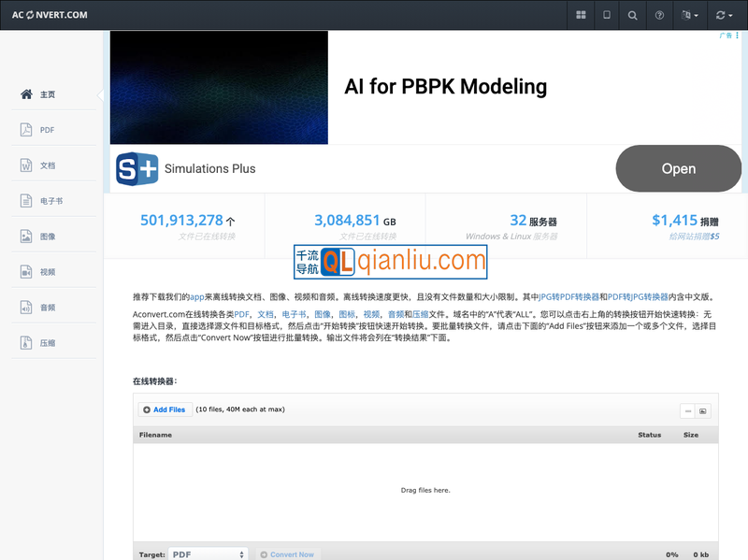Image resolution: width=748 pixels, height=560 pixels.
Task: Click the Drag files here drop area
Action: pos(425,490)
